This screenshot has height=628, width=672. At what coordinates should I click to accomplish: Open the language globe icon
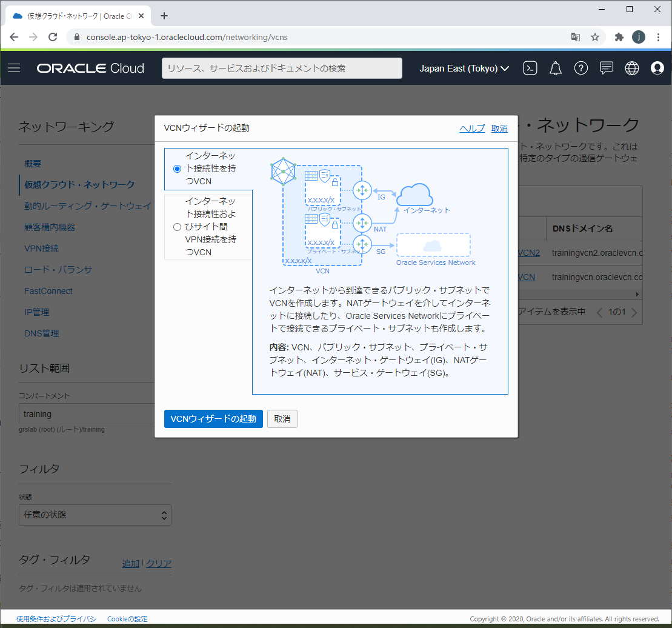[632, 68]
